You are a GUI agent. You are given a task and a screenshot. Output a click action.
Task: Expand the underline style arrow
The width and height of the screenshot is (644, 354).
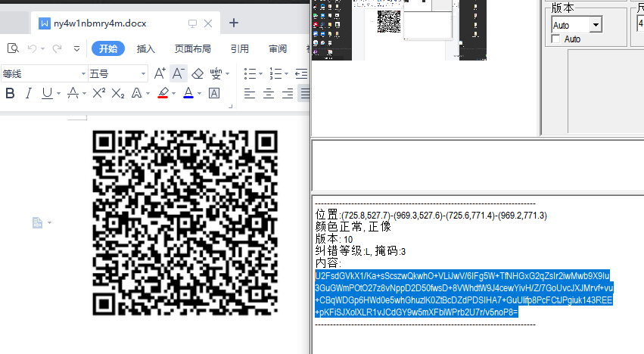[x=58, y=94]
